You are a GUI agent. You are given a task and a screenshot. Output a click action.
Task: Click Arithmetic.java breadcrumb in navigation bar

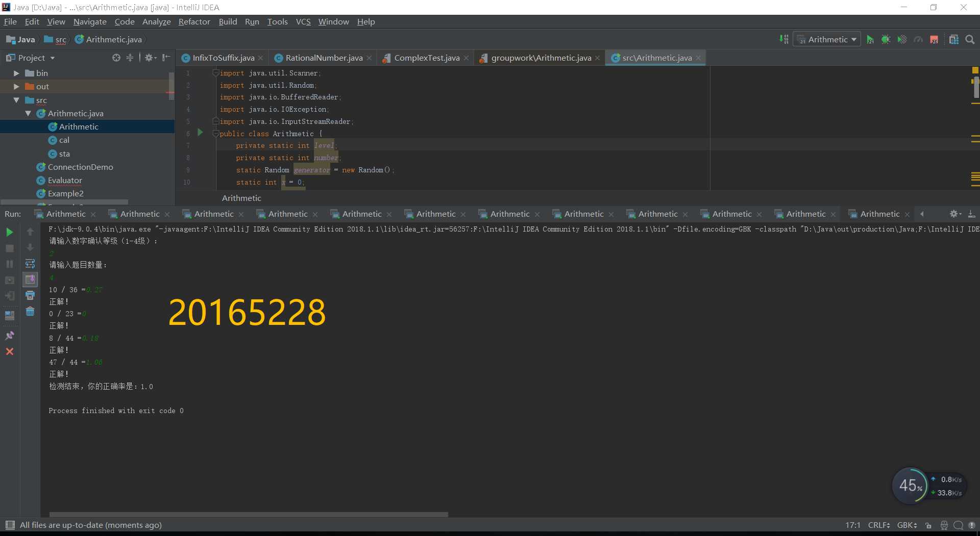point(109,39)
